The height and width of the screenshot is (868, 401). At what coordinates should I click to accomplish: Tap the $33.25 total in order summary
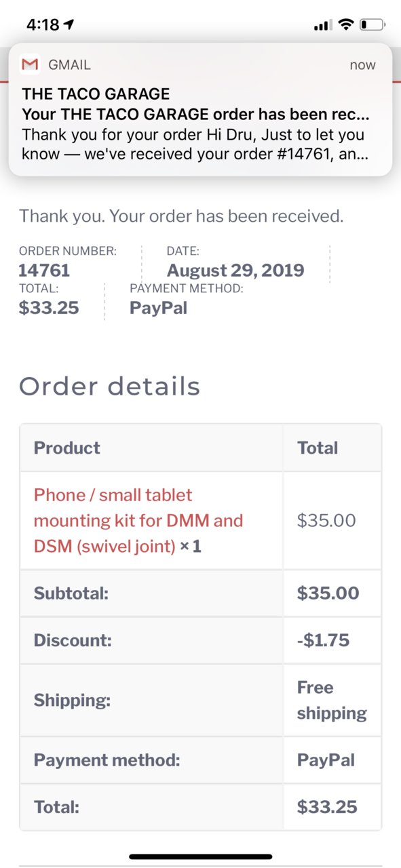(49, 308)
